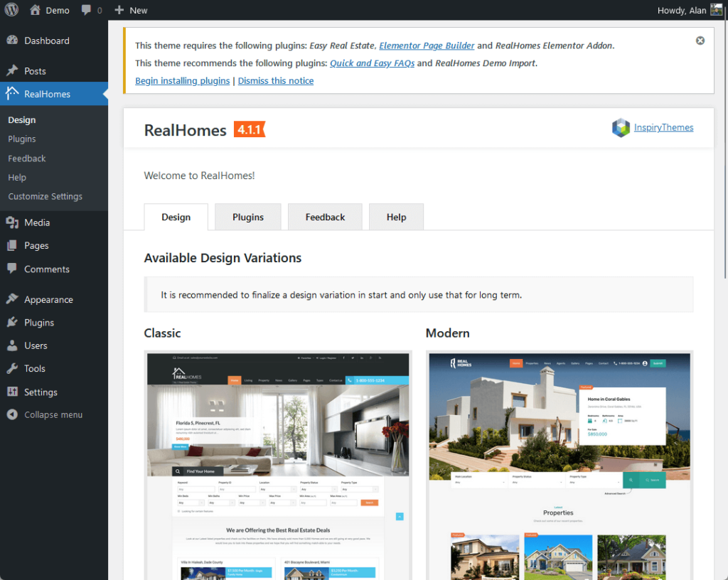
Task: Click the Welcome to RealHomes! text
Action: pos(199,176)
